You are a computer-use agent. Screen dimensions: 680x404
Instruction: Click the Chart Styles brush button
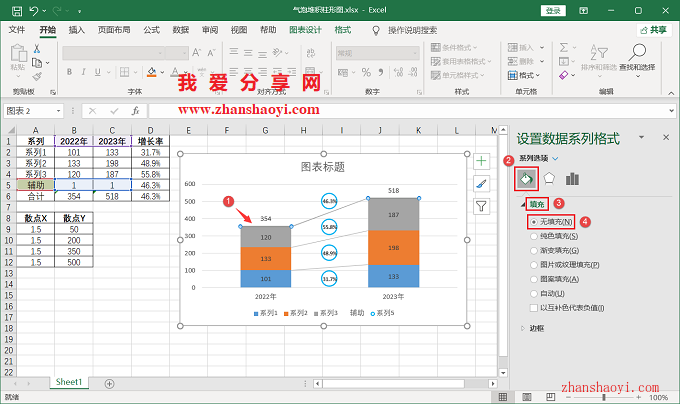481,184
